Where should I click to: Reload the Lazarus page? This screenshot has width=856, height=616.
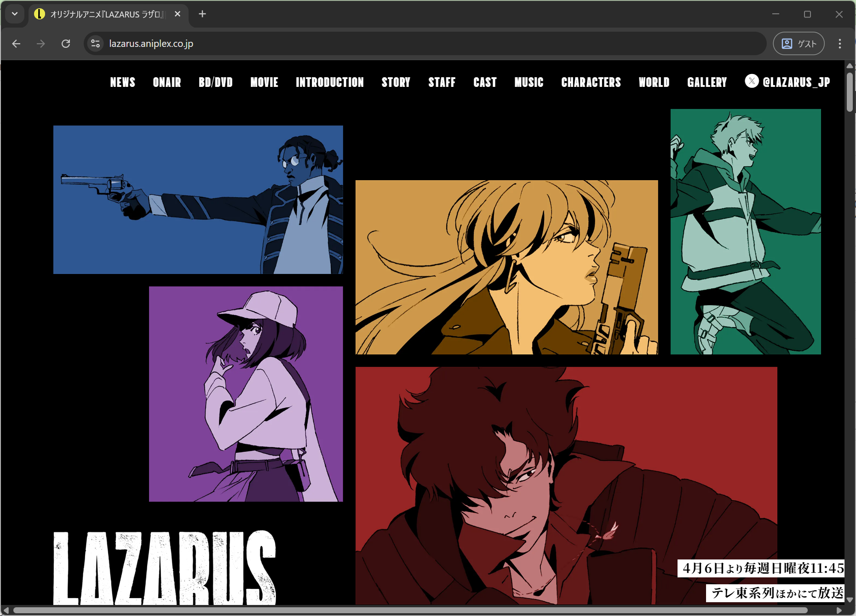[66, 44]
